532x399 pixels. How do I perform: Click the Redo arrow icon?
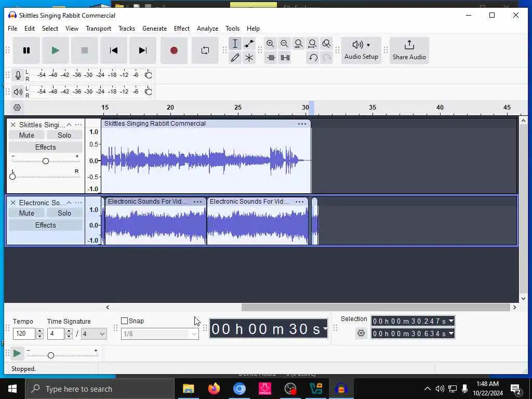point(327,58)
